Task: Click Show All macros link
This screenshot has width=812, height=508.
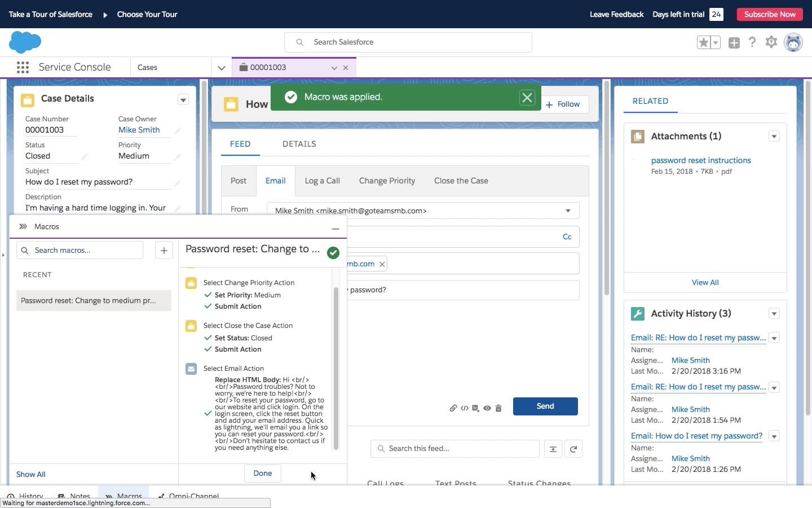Action: (31, 474)
